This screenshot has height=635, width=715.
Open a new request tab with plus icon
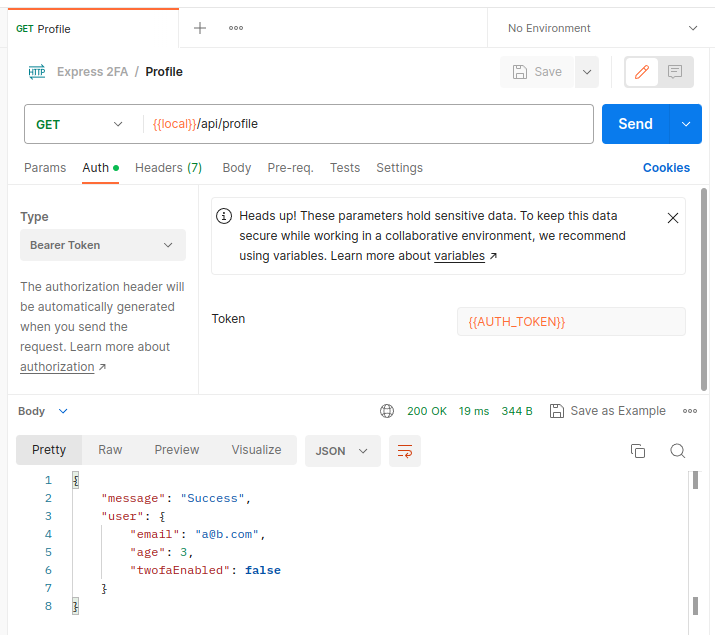click(x=200, y=28)
